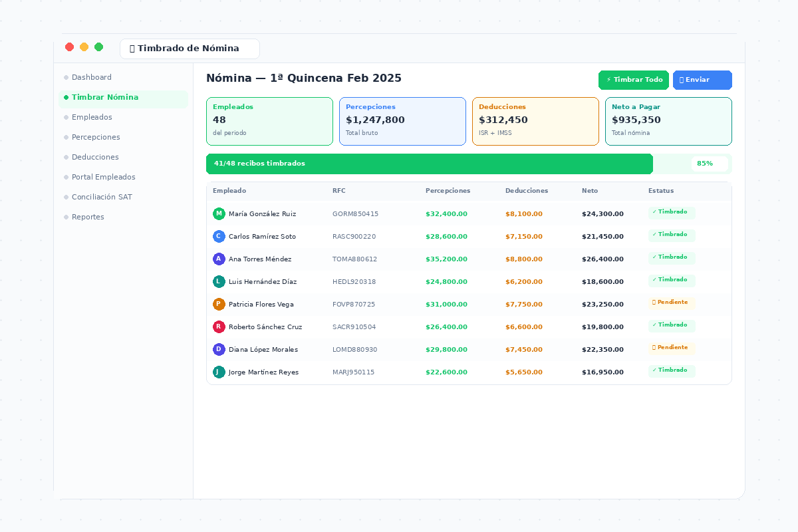Click the RFC RASC900220
The image size is (798, 532).
354,237
